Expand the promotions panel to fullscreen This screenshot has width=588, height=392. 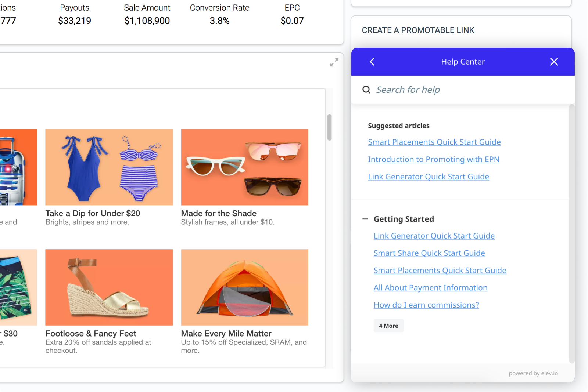pyautogui.click(x=334, y=62)
